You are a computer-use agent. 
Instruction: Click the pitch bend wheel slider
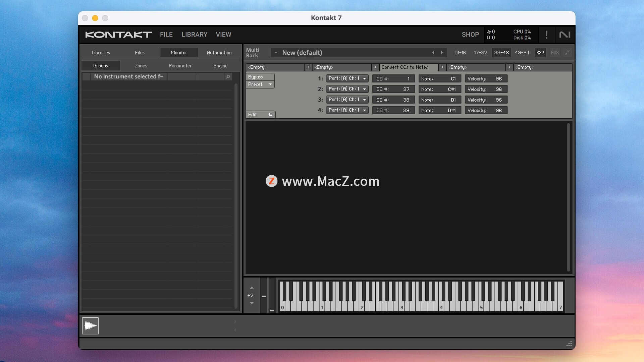click(x=264, y=296)
